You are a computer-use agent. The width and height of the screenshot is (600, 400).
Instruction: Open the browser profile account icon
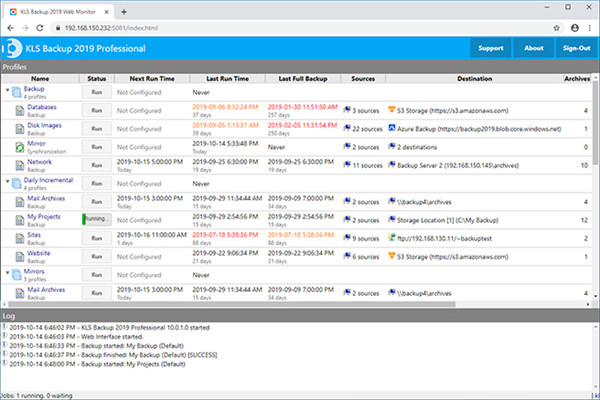point(575,28)
